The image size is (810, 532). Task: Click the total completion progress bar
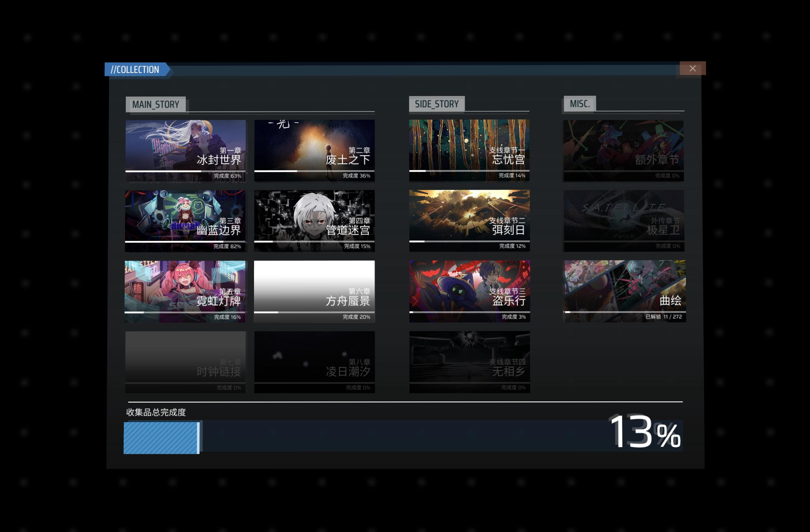pyautogui.click(x=403, y=437)
